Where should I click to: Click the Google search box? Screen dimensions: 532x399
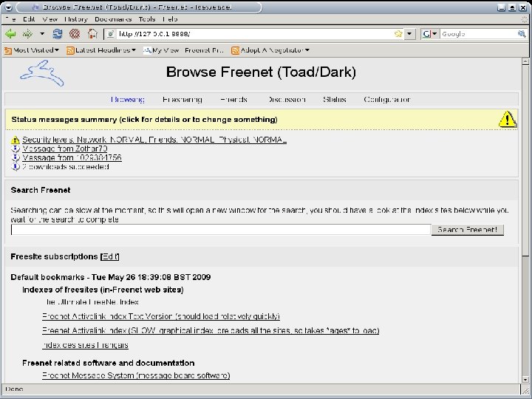tap(478, 33)
